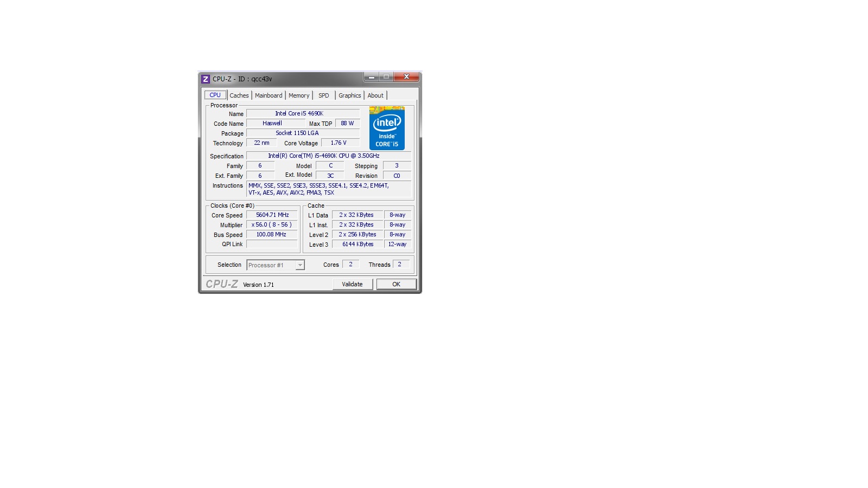This screenshot has height=488, width=868.
Task: Click the Threads count value
Action: 401,264
